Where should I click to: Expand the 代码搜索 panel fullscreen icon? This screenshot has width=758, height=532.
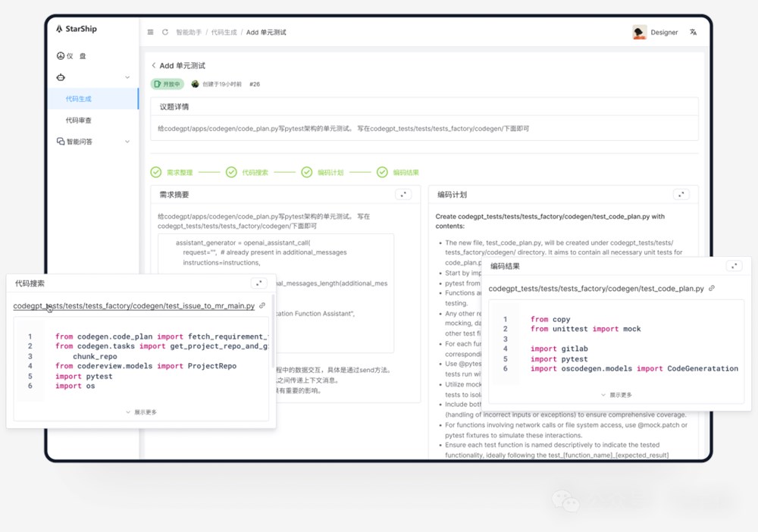[x=258, y=283]
